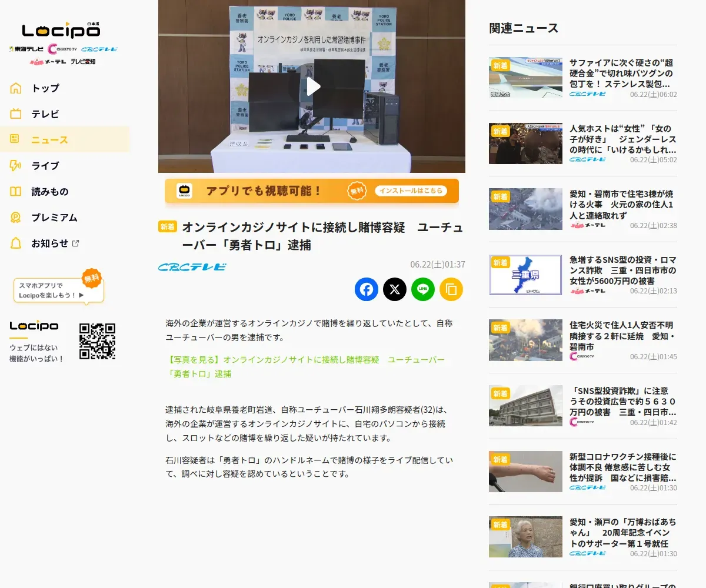
Task: Open thumbnail for sapphire-hard alloy knife news
Action: click(525, 78)
